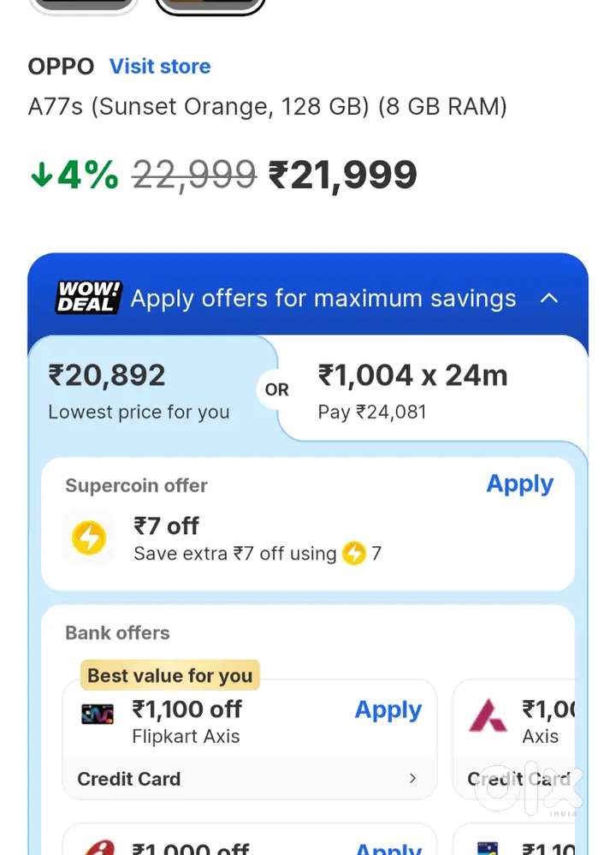Click the green discount down-arrow icon
Image resolution: width=616 pixels, height=855 pixels.
point(42,175)
